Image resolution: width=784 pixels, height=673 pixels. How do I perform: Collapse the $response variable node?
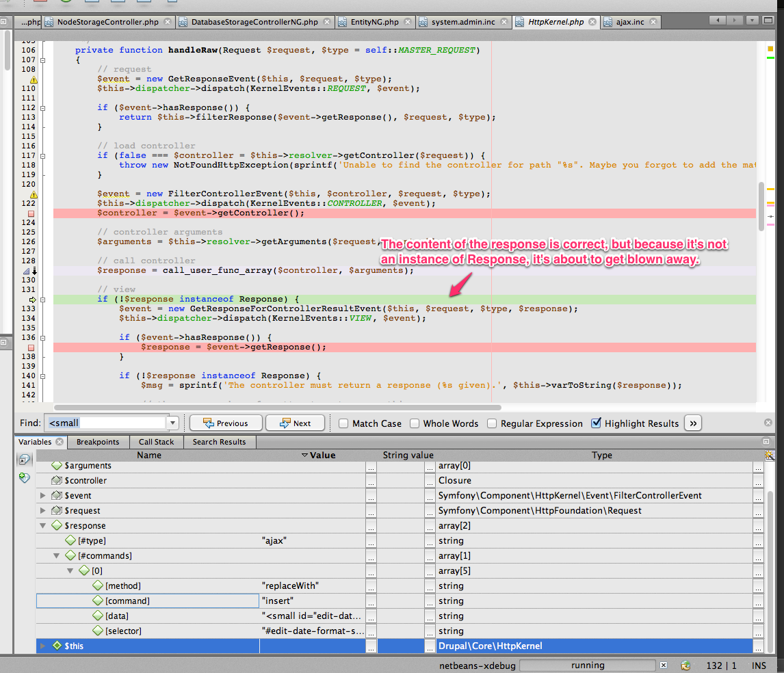[44, 526]
